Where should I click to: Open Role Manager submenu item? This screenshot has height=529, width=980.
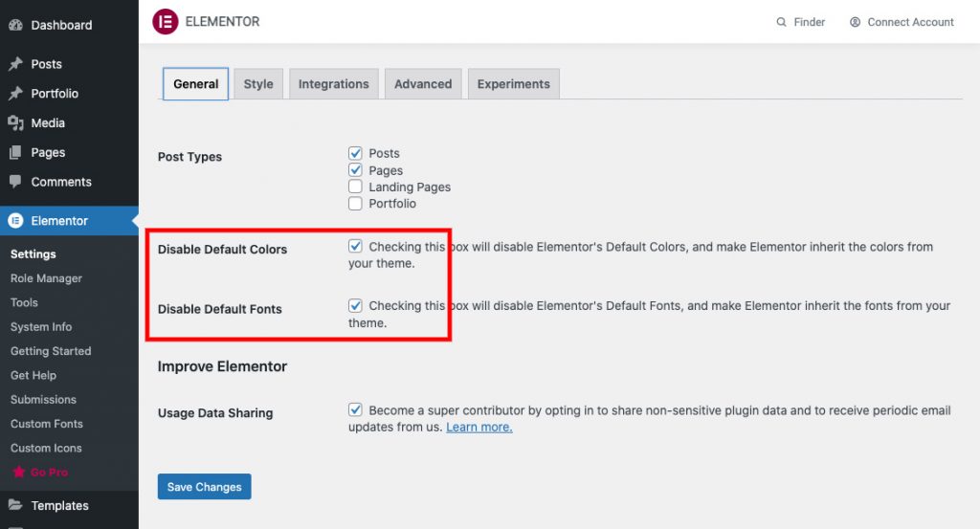46,278
